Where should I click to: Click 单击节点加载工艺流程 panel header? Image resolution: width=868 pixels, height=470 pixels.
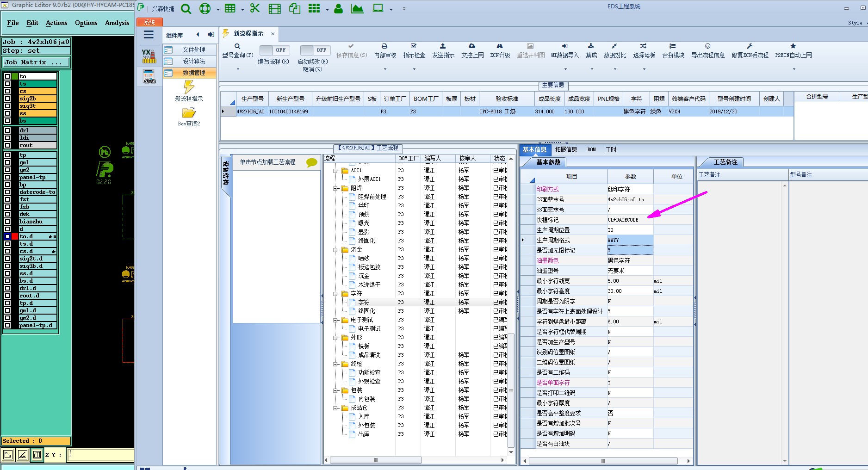point(276,162)
